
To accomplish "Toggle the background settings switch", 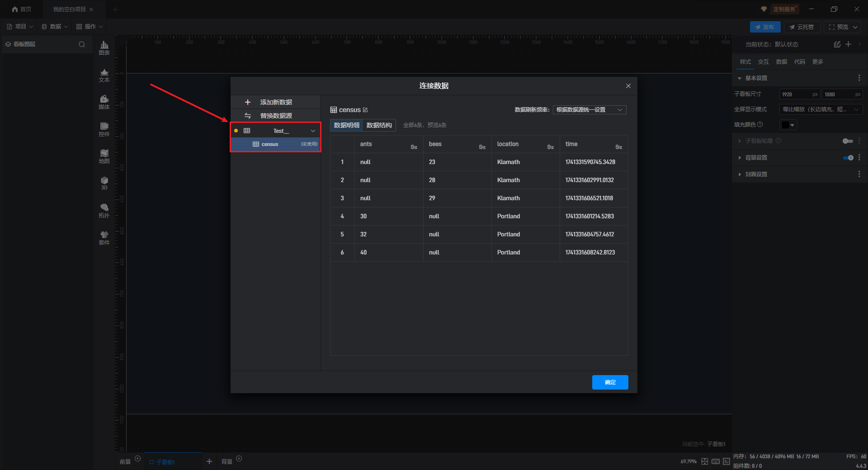I will 848,158.
